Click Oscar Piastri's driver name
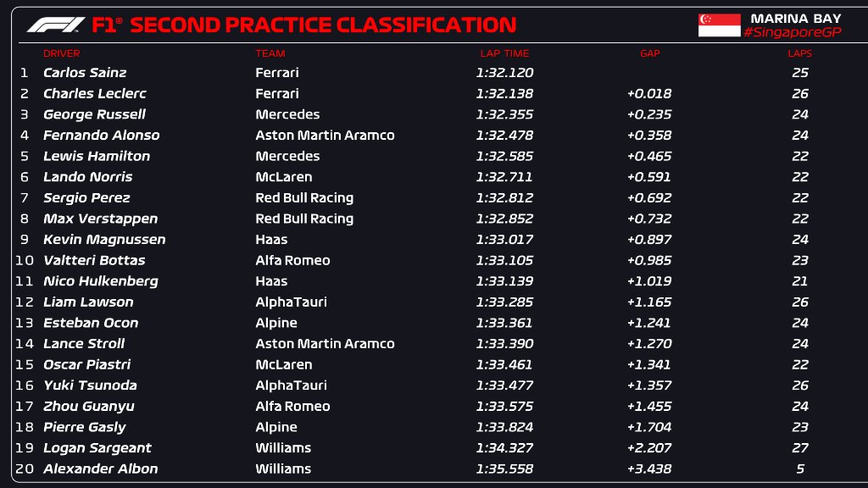The height and width of the screenshot is (488, 868). pos(87,364)
